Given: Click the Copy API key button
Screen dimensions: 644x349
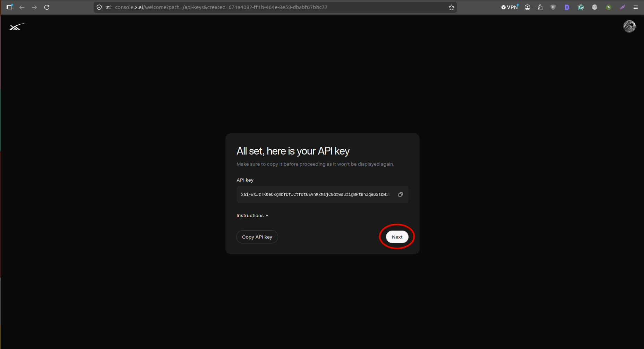Looking at the screenshot, I should [x=257, y=237].
